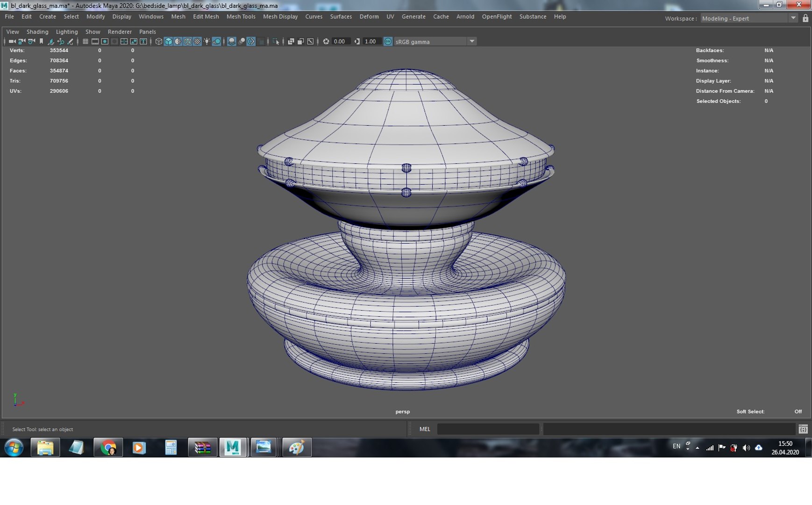The image size is (812, 505).
Task: Click the Grease Pencil icon
Action: 70,42
